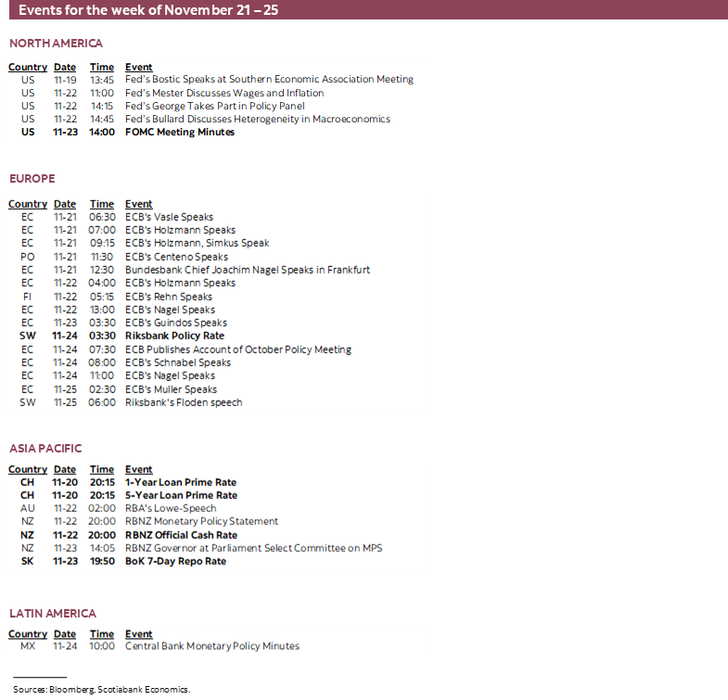
Task: Click 'Fed's Mester Discusses Wages and Inflation'
Action: [x=224, y=93]
